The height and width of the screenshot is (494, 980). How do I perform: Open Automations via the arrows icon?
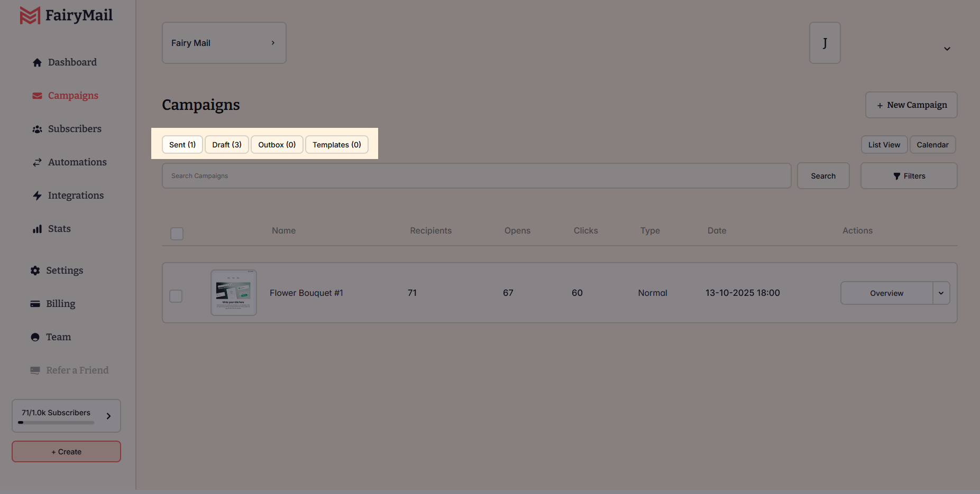click(37, 163)
